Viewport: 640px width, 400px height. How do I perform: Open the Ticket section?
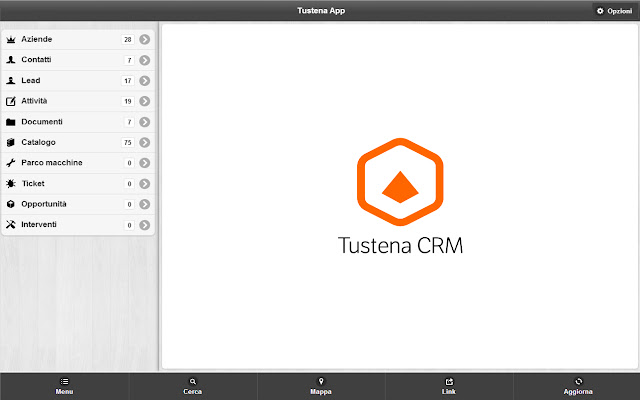tap(78, 184)
